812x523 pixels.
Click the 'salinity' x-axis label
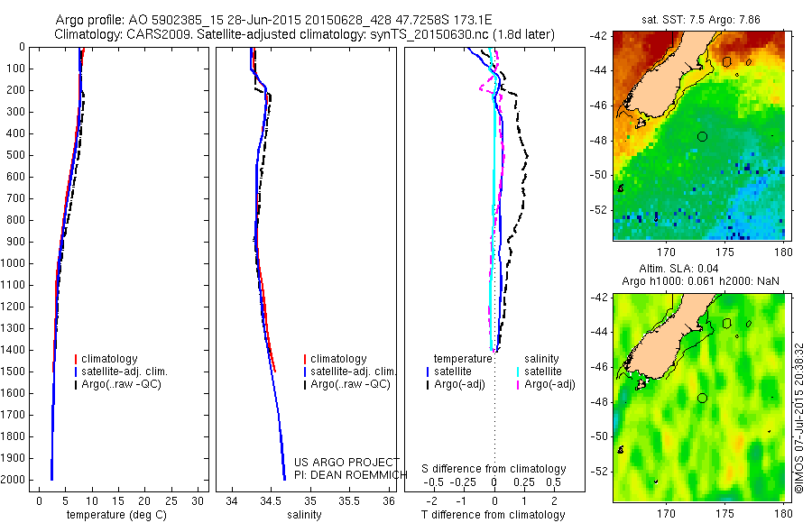[x=305, y=515]
